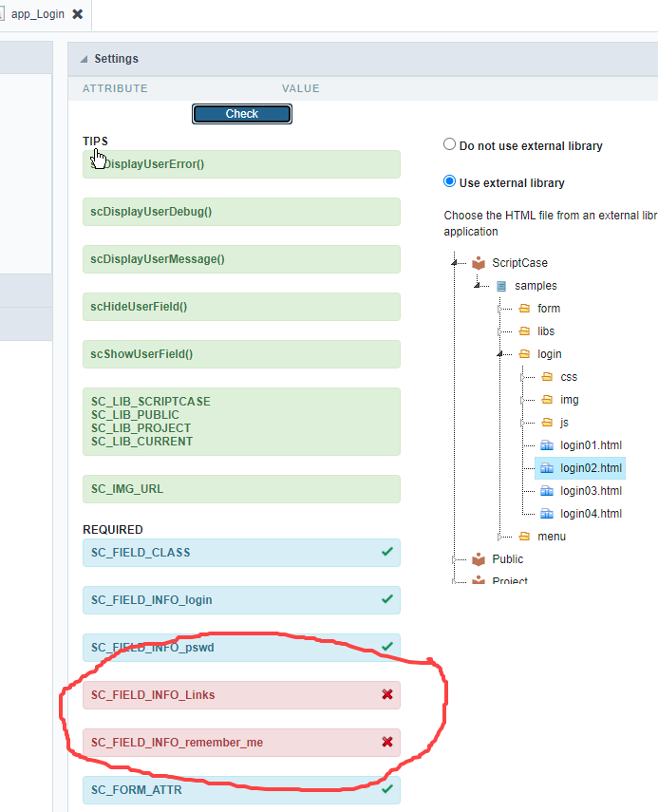Screen dimensions: 658x812
Task: Select Do not use external library
Action: (x=450, y=145)
